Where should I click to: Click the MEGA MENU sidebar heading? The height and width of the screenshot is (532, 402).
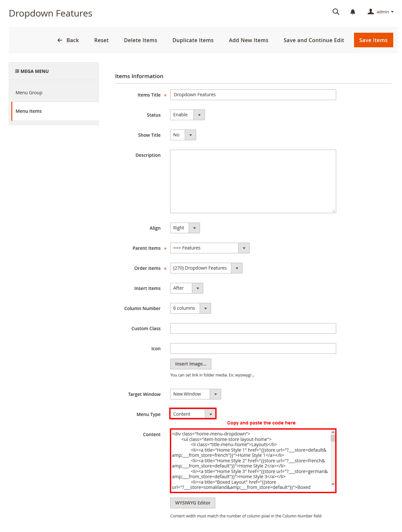32,71
